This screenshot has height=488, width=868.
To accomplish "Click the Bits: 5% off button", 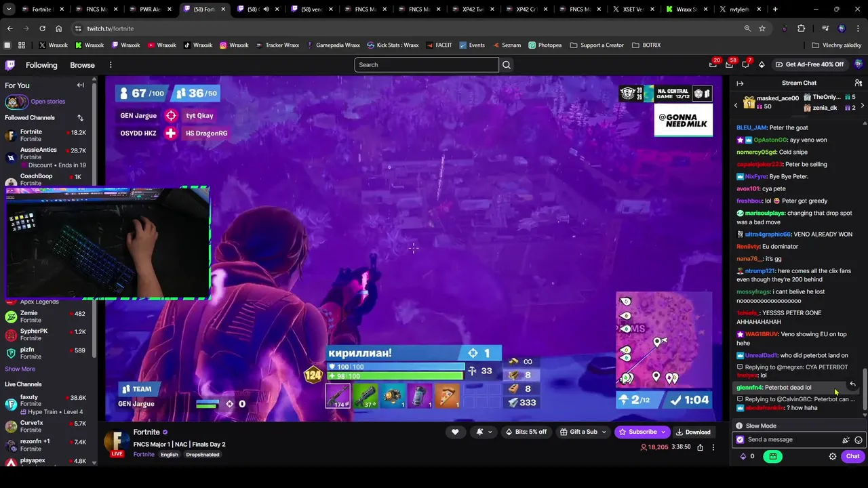I will pyautogui.click(x=526, y=432).
